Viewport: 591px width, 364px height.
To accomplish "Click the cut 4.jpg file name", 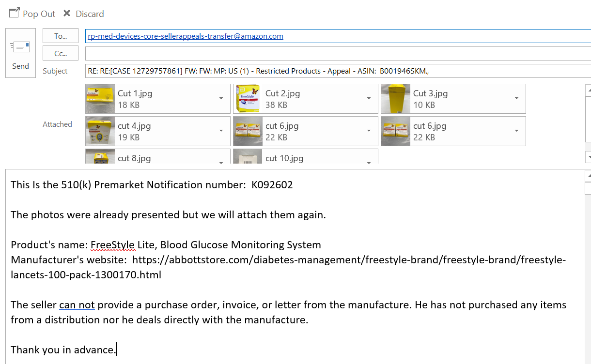I will tap(134, 126).
